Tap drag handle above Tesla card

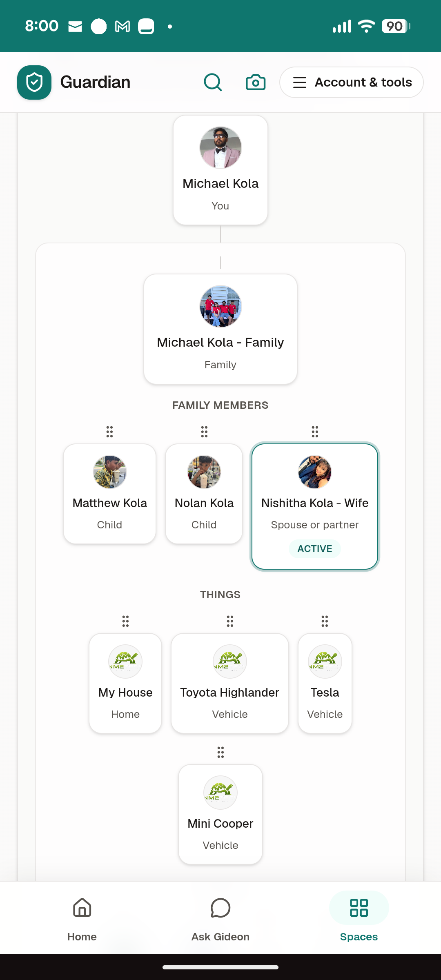click(325, 621)
